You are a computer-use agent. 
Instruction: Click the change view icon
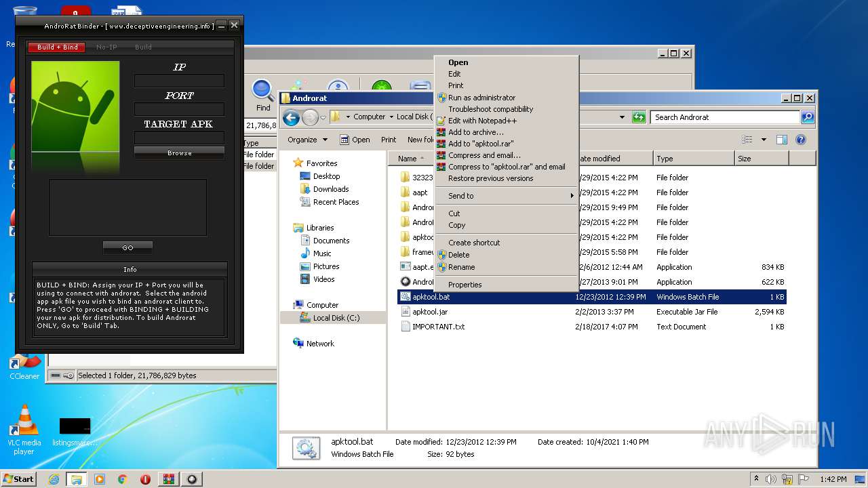click(x=747, y=140)
